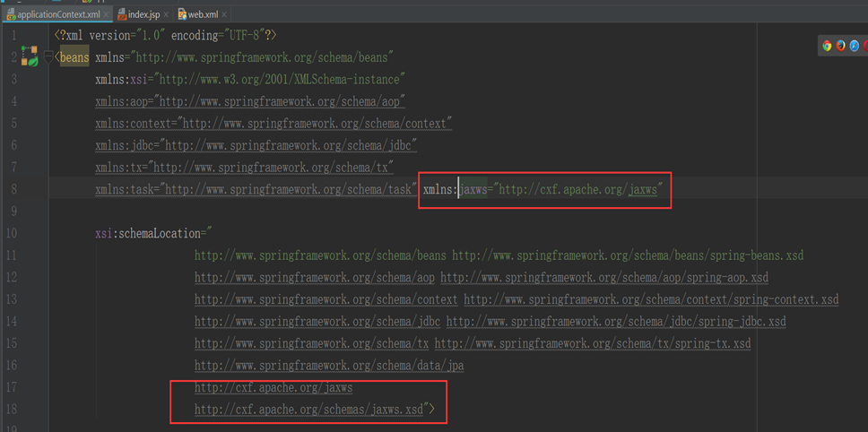
Task: Click the schemas/jaxws.xsd URL on line 18
Action: click(308, 410)
